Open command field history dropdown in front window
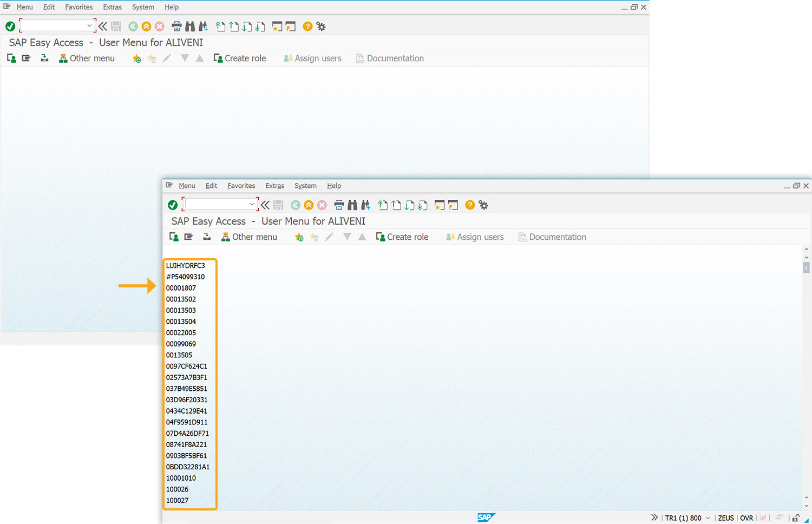Image resolution: width=812 pixels, height=524 pixels. 252,205
